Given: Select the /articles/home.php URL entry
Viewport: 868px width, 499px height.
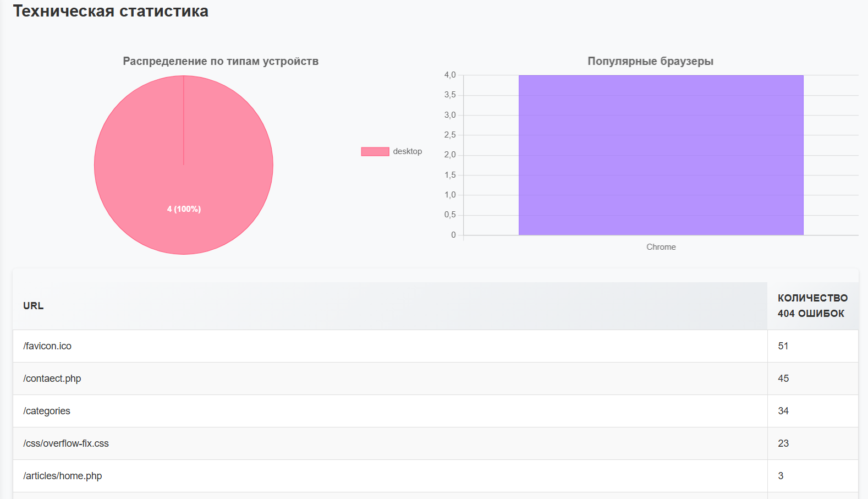Looking at the screenshot, I should click(x=63, y=476).
